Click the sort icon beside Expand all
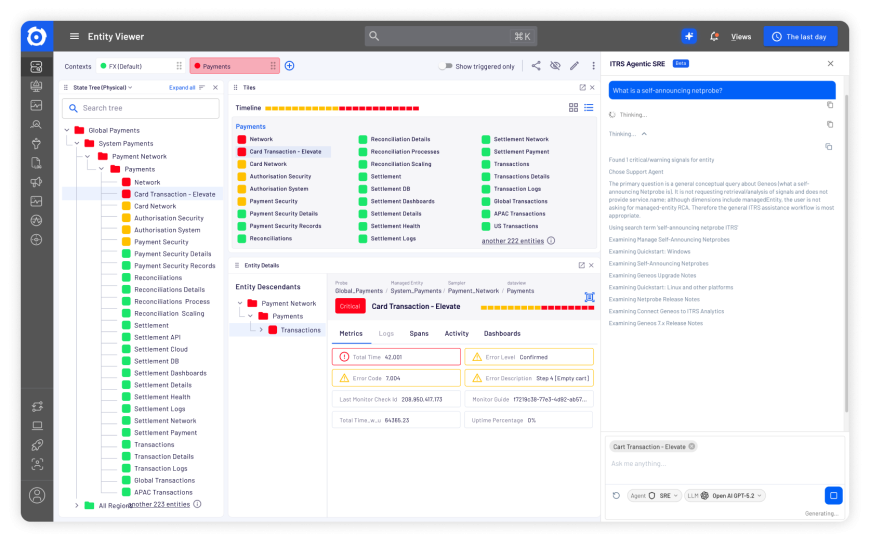The height and width of the screenshot is (543, 870). pos(202,88)
